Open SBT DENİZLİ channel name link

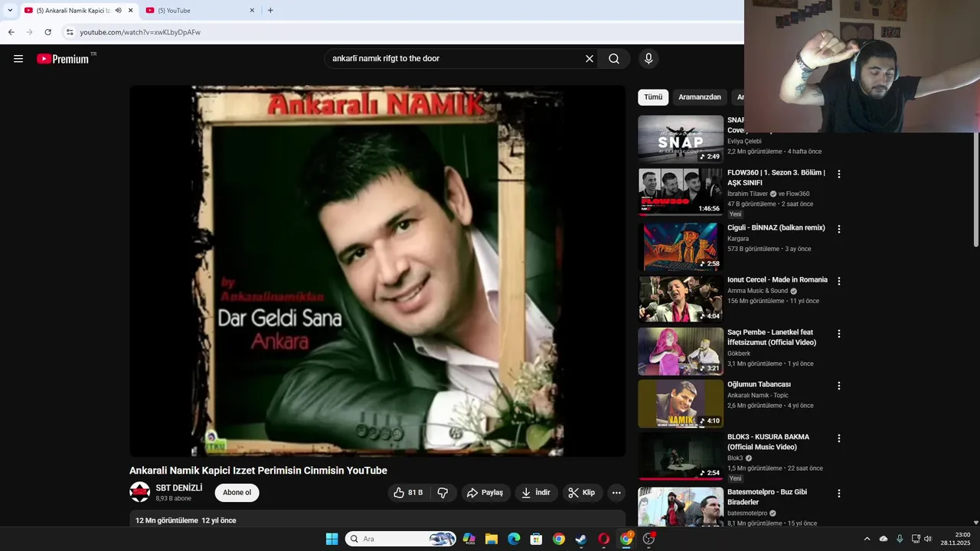(179, 488)
